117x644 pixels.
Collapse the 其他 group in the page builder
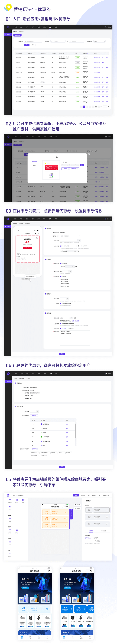7,550
